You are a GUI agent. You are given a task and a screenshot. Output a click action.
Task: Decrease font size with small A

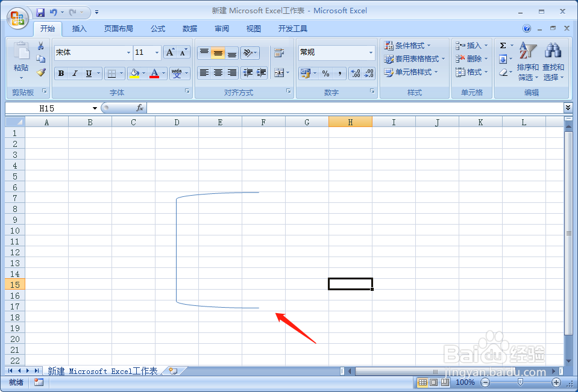click(184, 52)
